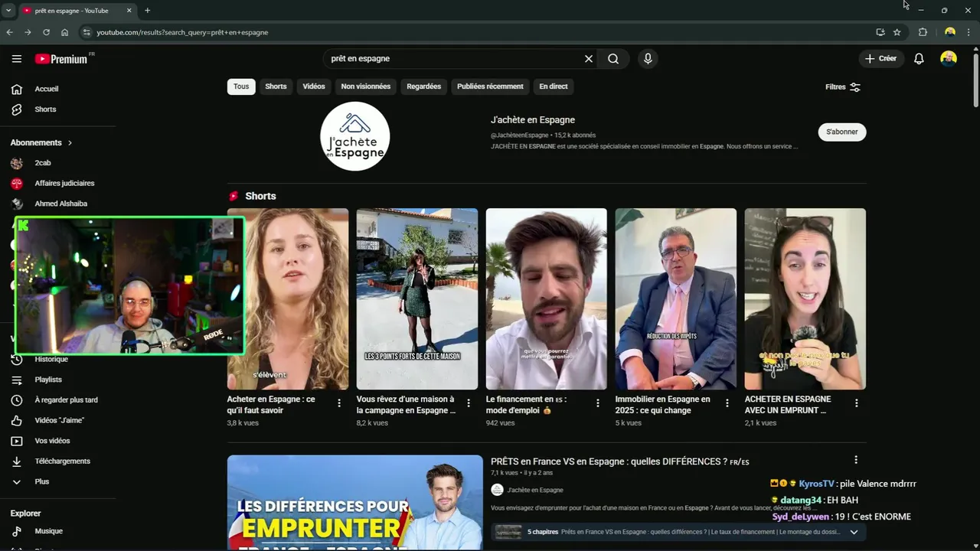Clear the search query with X icon

[589, 59]
